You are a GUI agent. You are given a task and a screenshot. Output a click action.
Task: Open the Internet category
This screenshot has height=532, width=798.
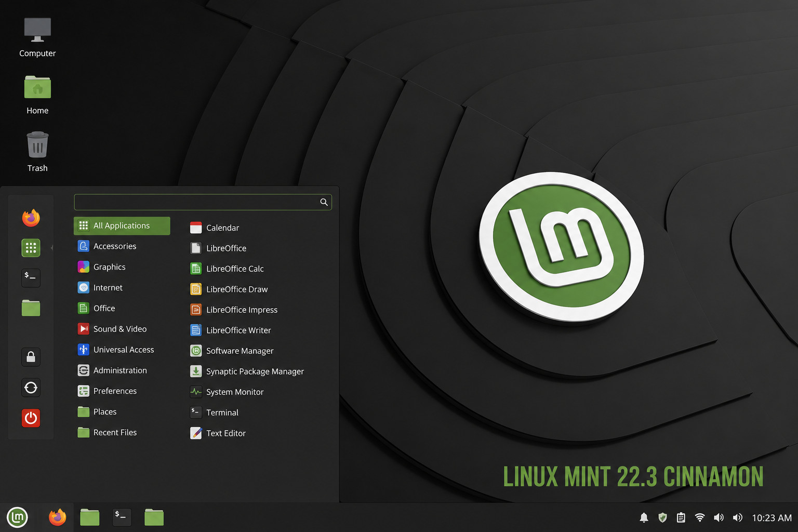pos(122,288)
